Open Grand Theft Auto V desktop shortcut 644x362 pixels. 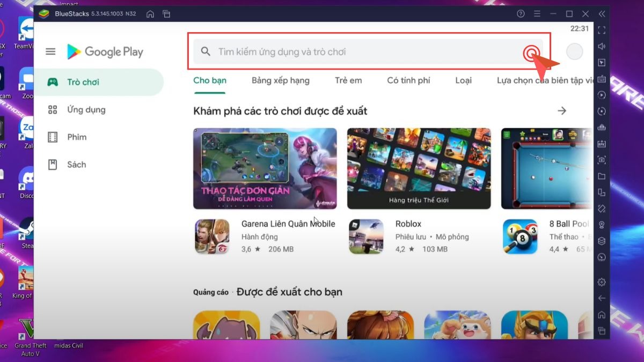(x=30, y=337)
